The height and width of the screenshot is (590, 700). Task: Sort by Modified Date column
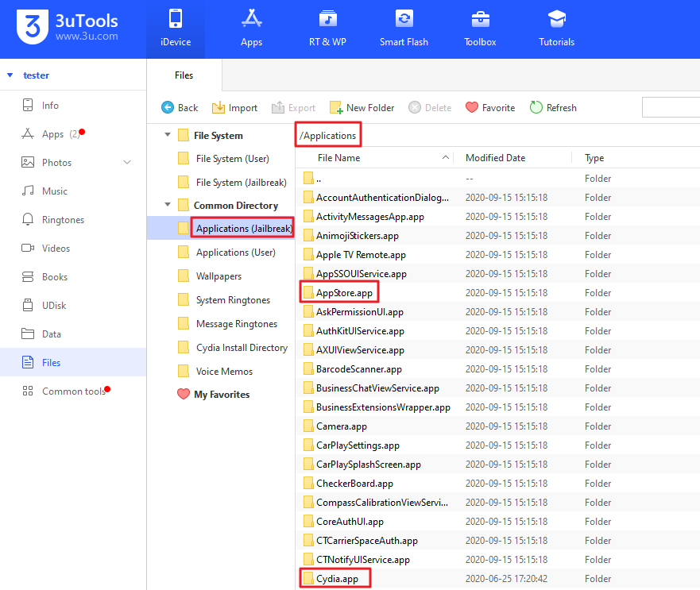[x=496, y=158]
